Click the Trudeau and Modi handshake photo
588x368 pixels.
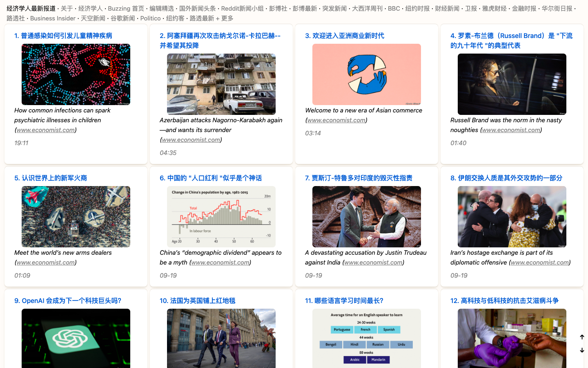(x=367, y=217)
